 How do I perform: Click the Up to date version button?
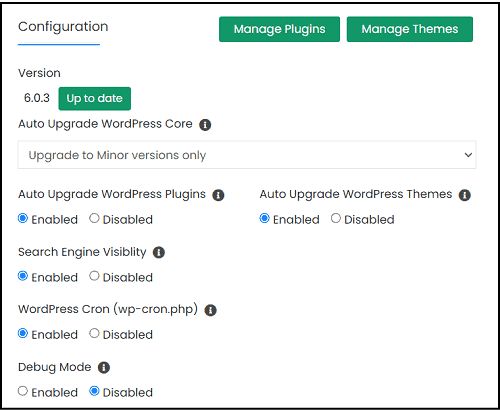(95, 99)
